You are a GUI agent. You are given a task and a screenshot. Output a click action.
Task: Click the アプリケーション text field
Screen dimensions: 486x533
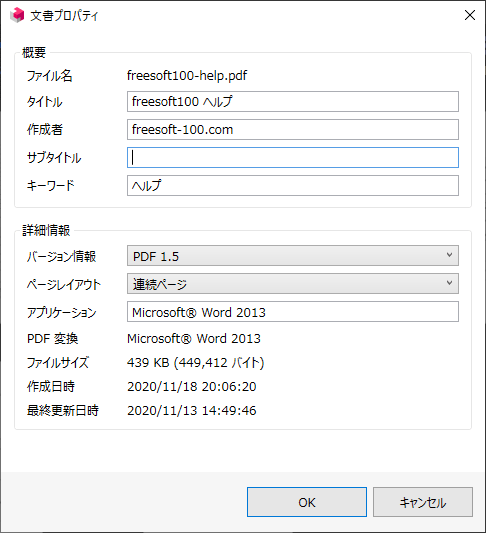point(293,311)
